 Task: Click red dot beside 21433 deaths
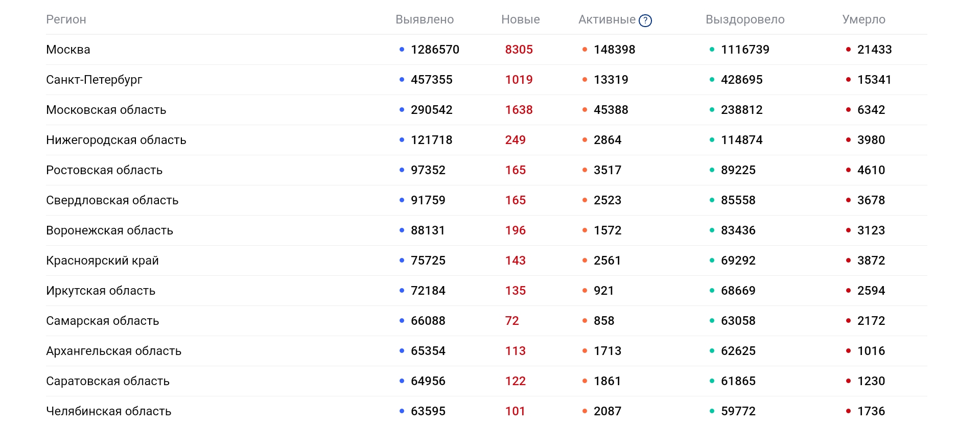click(x=848, y=50)
